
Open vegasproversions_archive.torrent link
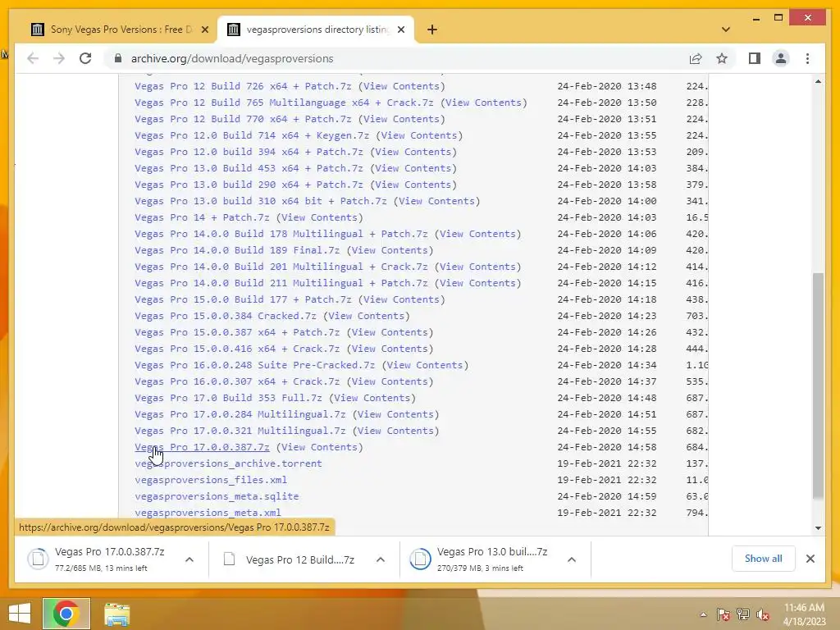228,464
